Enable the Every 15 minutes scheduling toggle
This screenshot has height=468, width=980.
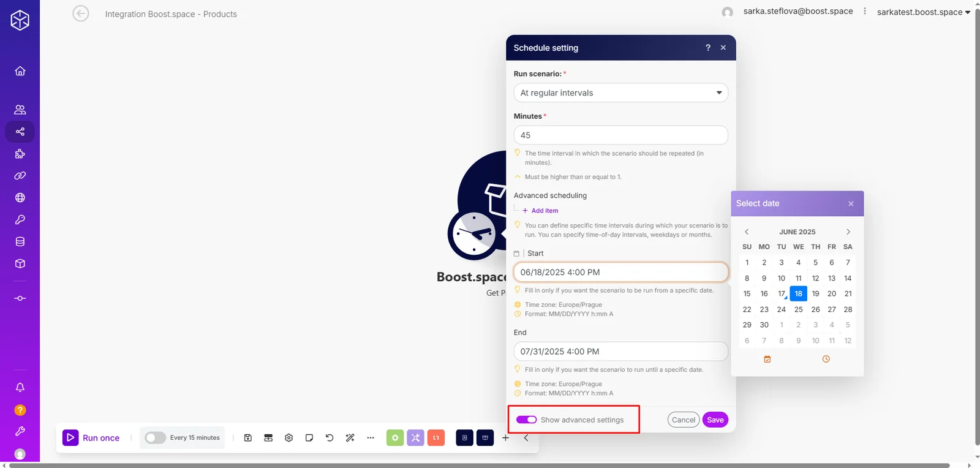155,438
